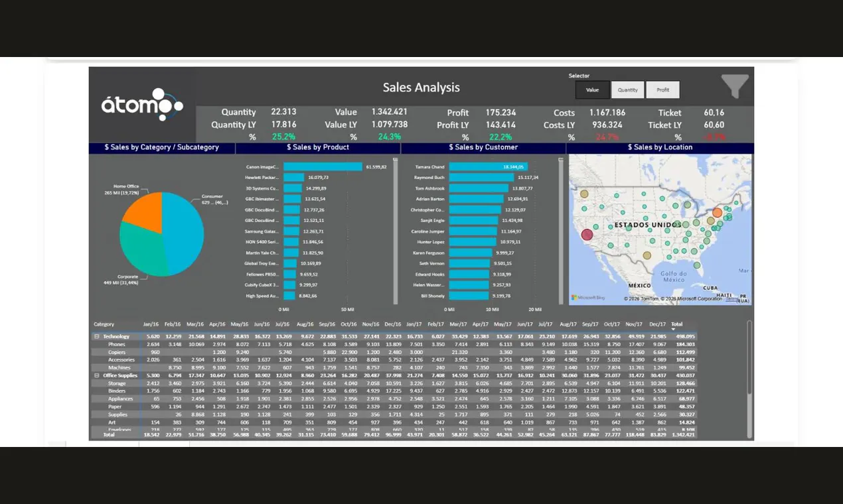Select the Appliances row label
The width and height of the screenshot is (843, 504).
(x=121, y=399)
